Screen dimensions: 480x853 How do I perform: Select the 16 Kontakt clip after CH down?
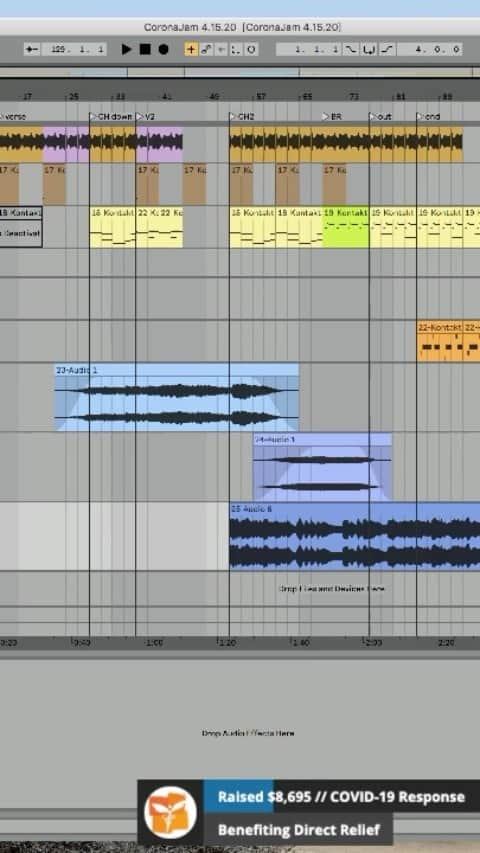(112, 227)
